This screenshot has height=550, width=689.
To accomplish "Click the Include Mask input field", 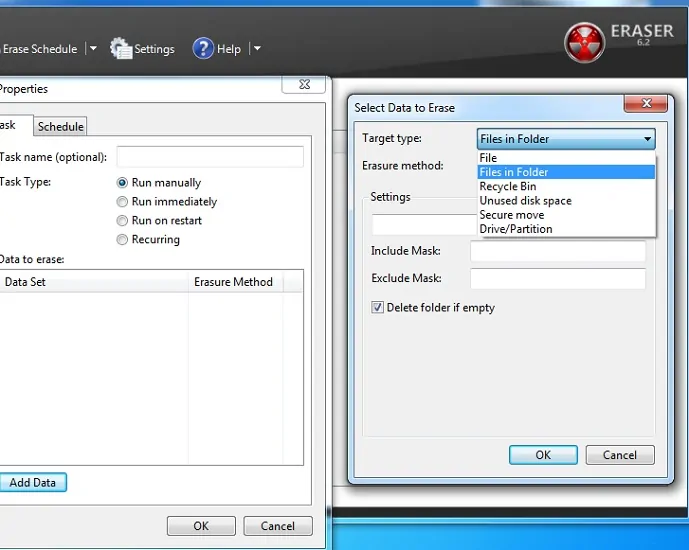I will [558, 251].
